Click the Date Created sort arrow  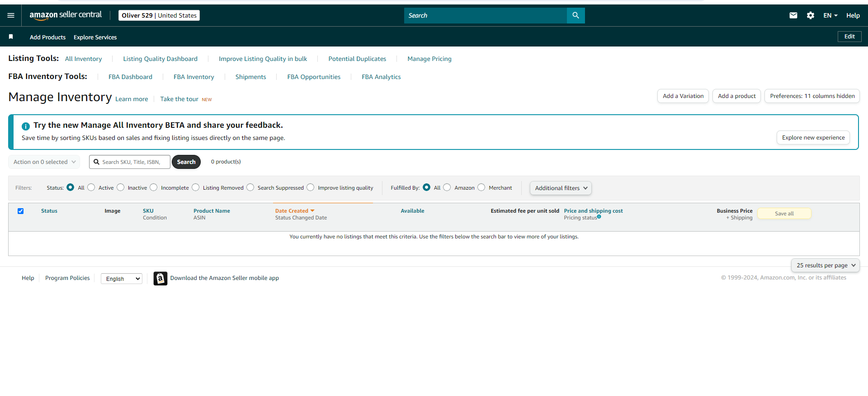(312, 211)
